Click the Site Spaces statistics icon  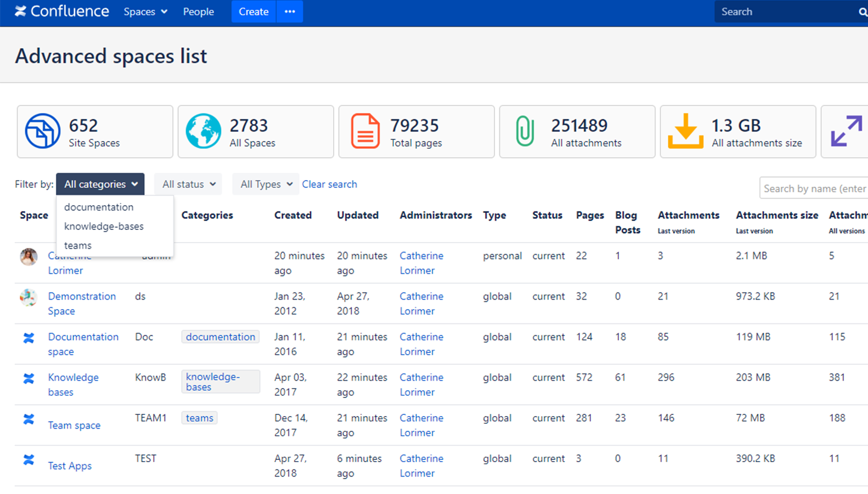43,131
